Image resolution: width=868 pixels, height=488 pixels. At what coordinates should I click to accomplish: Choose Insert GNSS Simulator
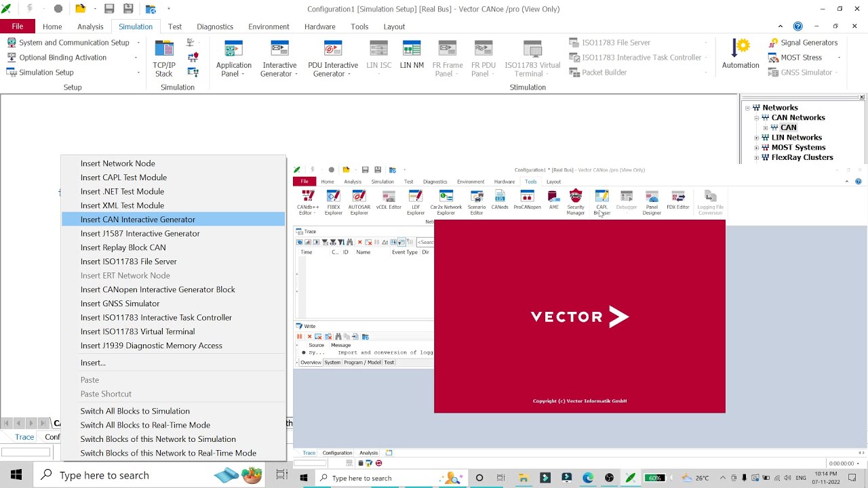pyautogui.click(x=174, y=304)
